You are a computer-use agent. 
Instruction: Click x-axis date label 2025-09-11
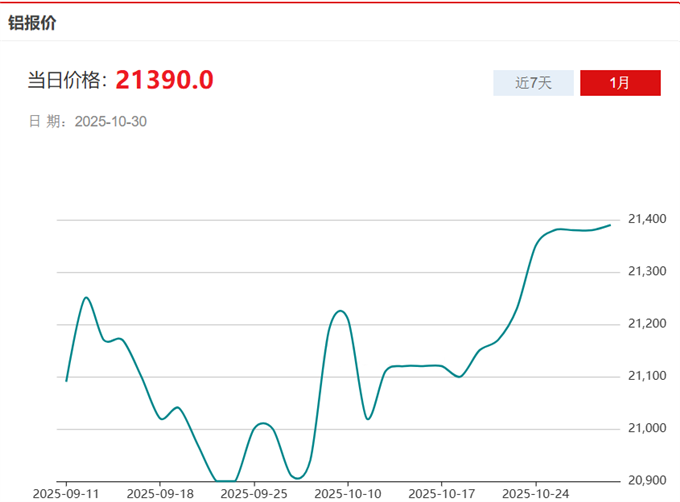66,493
